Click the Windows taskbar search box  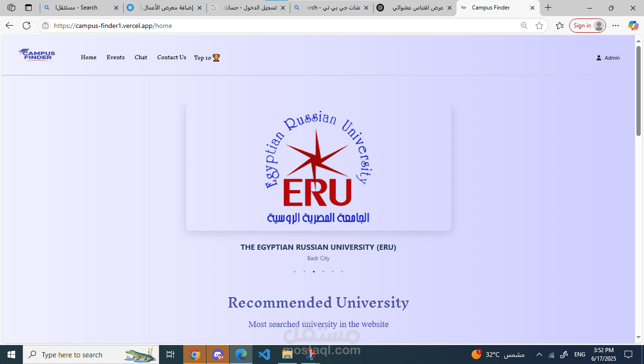pos(91,355)
